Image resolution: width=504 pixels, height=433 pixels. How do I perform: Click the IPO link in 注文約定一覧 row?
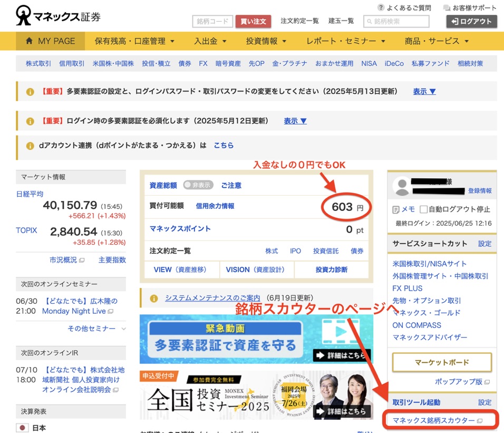[x=295, y=251]
